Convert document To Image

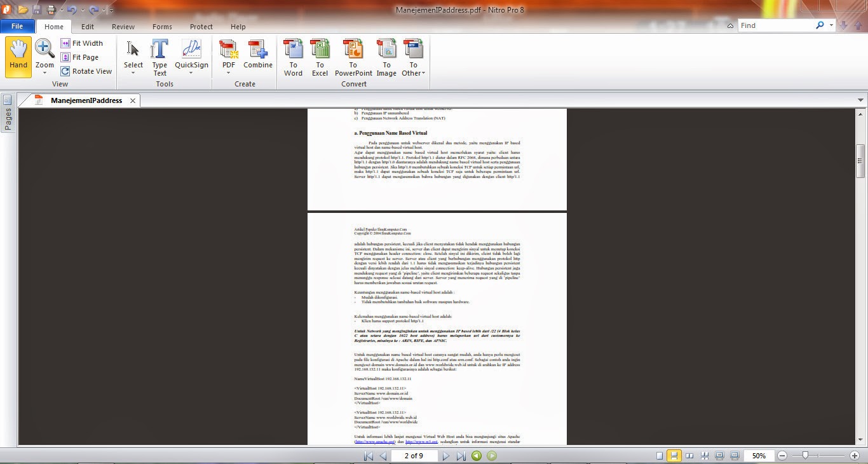pos(386,57)
